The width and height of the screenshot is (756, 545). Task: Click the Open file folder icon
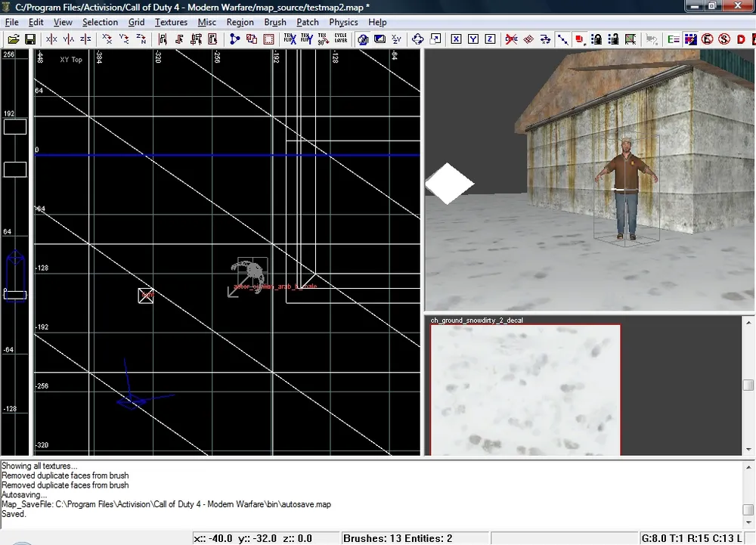[14, 39]
